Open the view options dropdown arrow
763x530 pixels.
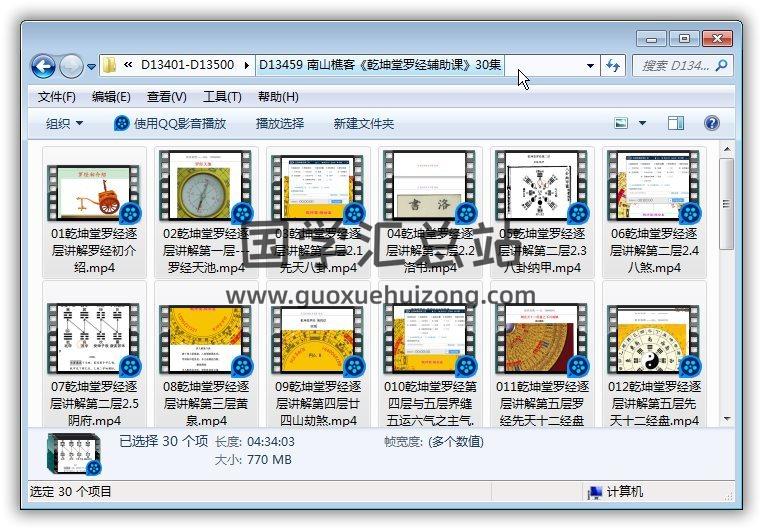point(642,123)
